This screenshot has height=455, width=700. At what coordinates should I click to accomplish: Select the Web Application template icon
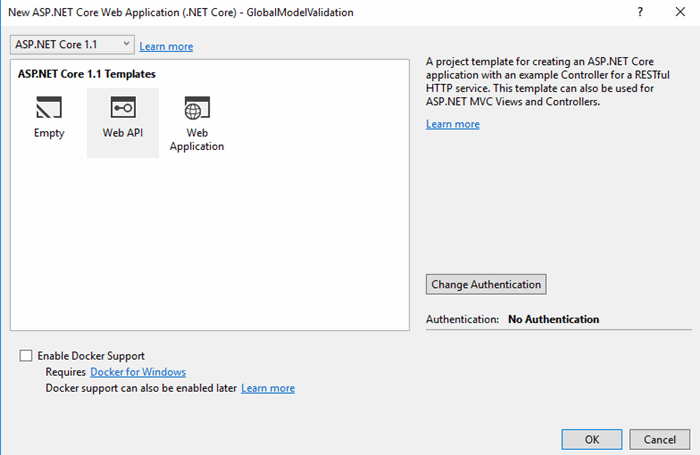tap(197, 108)
